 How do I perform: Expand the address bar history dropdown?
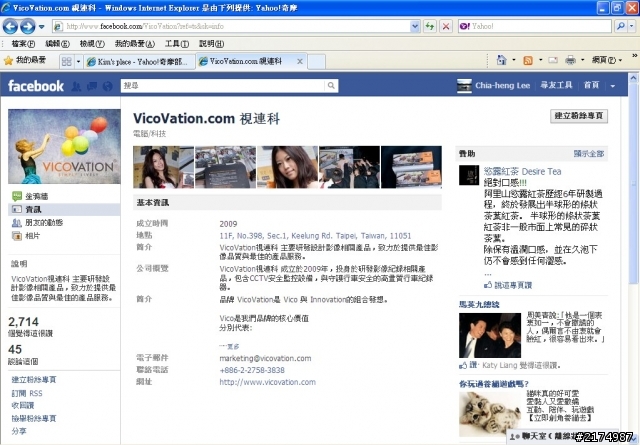[415, 27]
